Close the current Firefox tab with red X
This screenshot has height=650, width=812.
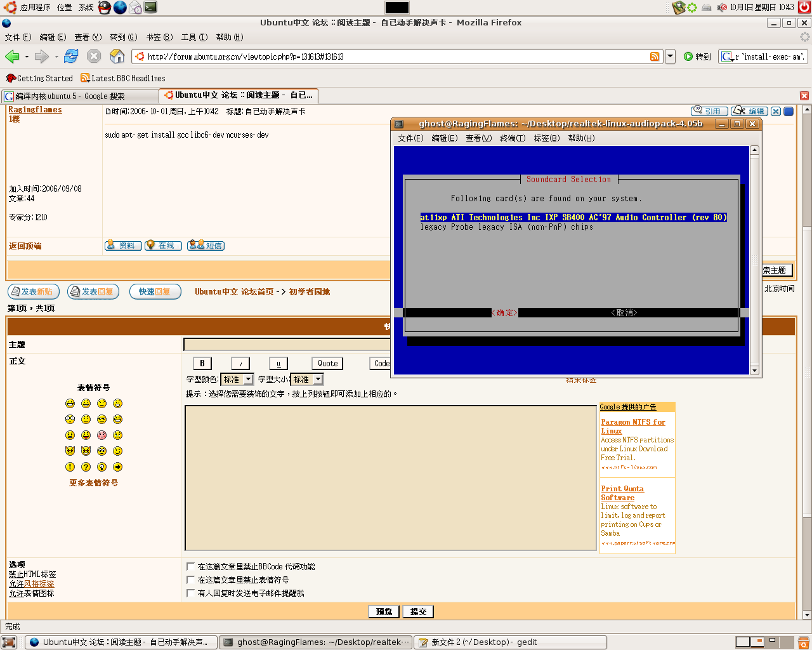pyautogui.click(x=804, y=96)
